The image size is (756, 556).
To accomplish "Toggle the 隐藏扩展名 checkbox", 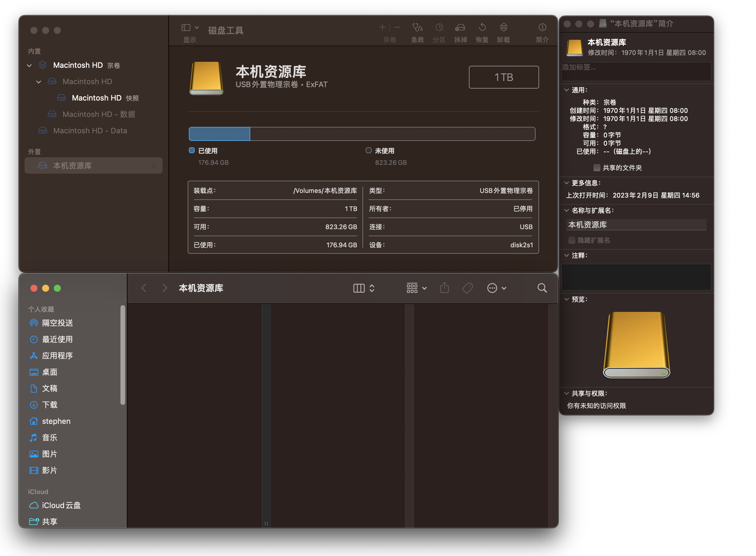I will click(572, 240).
